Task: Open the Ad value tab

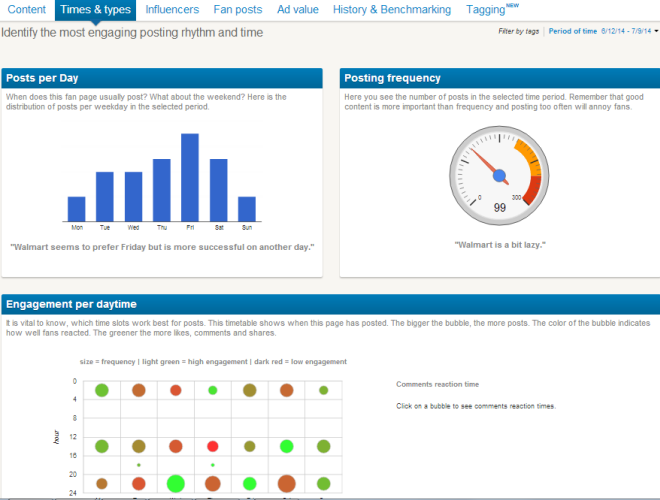Action: click(x=298, y=10)
